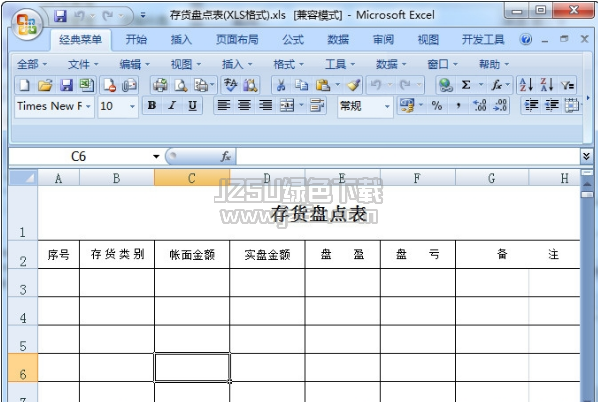Apply comma style format
This screenshot has width=598, height=402.
coord(458,106)
